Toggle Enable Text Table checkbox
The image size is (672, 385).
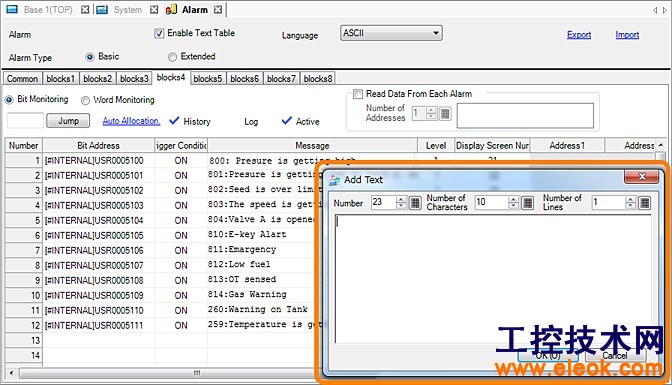point(159,33)
